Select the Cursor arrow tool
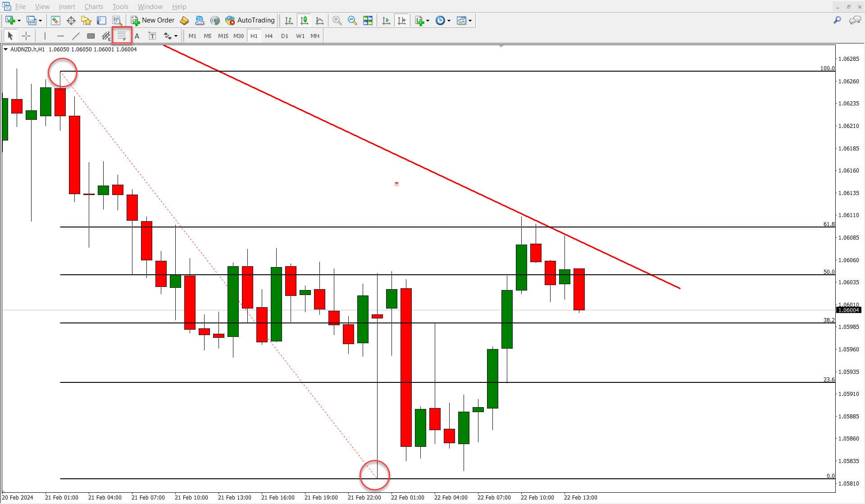Viewport: 865px width, 504px height. point(10,36)
